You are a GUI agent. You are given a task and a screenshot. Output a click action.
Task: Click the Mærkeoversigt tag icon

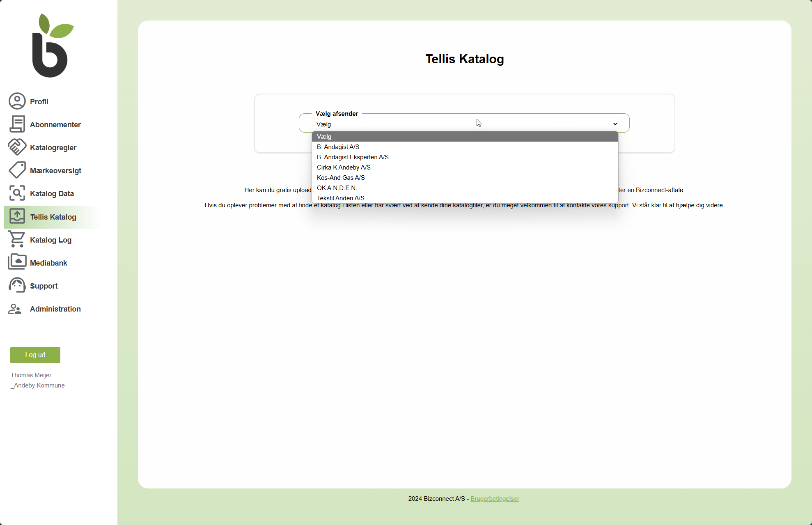coord(17,170)
